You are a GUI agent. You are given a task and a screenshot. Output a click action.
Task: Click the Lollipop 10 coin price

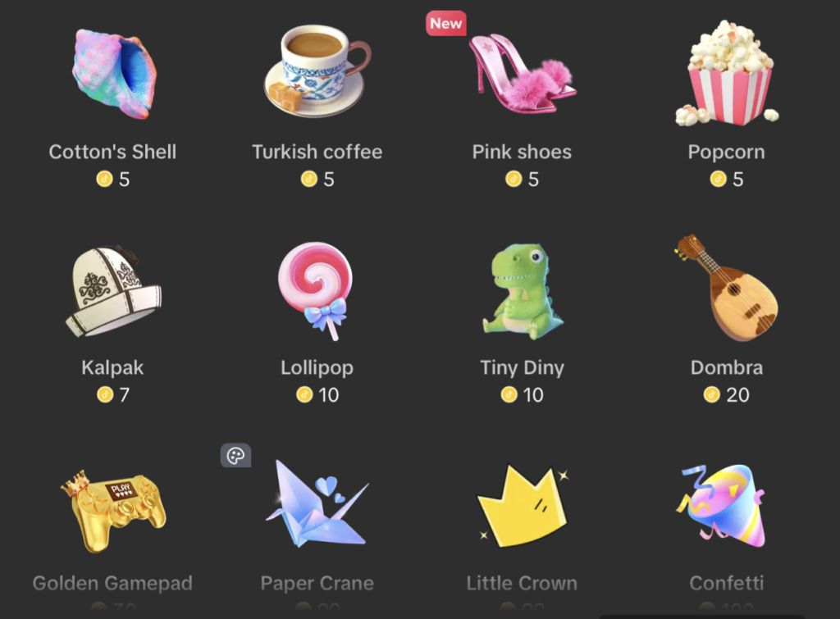point(317,395)
